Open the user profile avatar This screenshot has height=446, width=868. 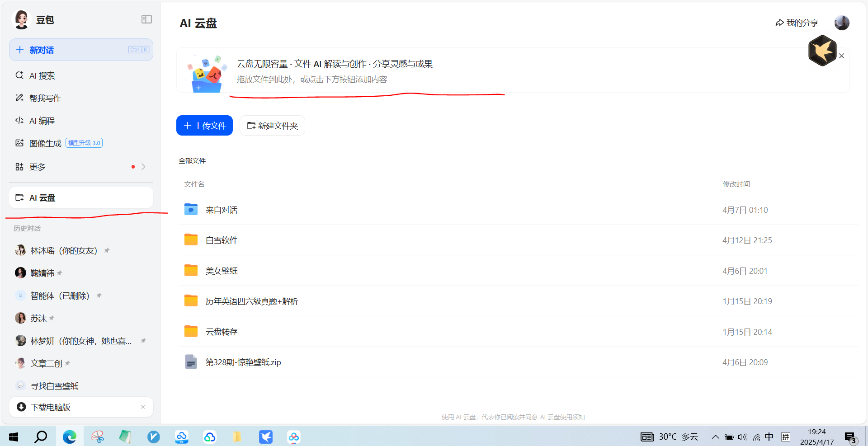pos(841,23)
